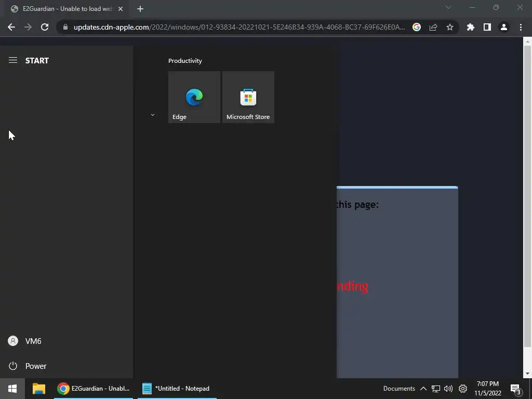This screenshot has height=399, width=532.
Task: Open Chrome Extensions puzzle icon
Action: [x=470, y=27]
